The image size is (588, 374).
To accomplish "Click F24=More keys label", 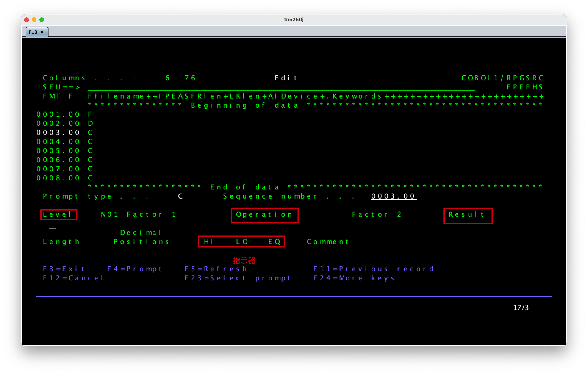I will tap(354, 278).
